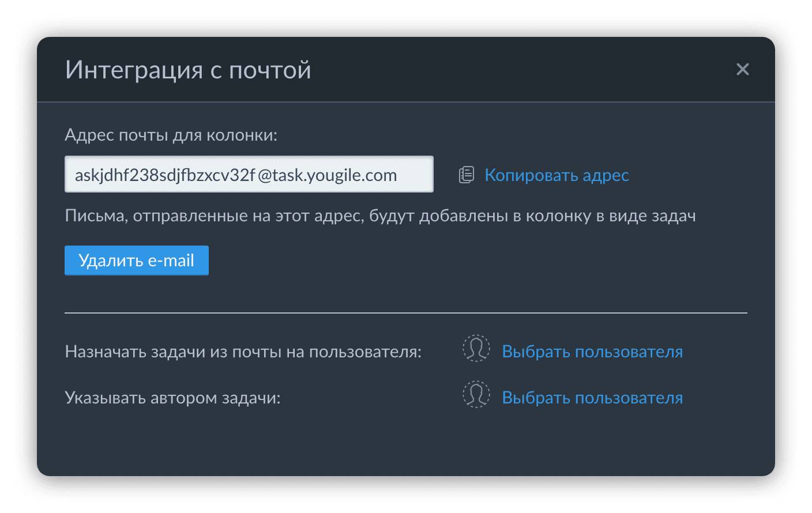Click the word 'e-mail' on the blue button
The width and height of the screenshot is (812, 513).
(x=171, y=261)
